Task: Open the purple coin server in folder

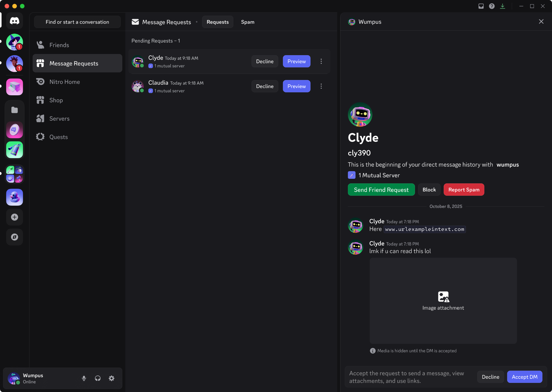Action: [15, 130]
